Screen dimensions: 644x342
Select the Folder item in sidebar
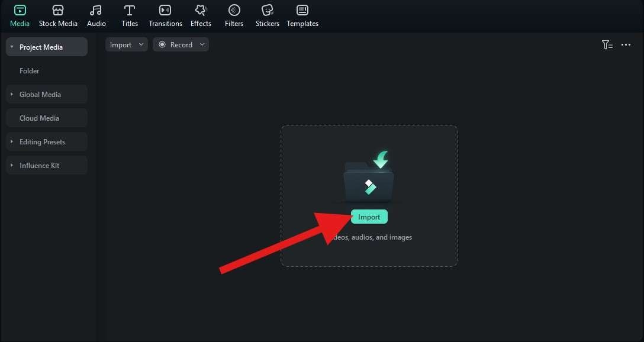pyautogui.click(x=29, y=70)
